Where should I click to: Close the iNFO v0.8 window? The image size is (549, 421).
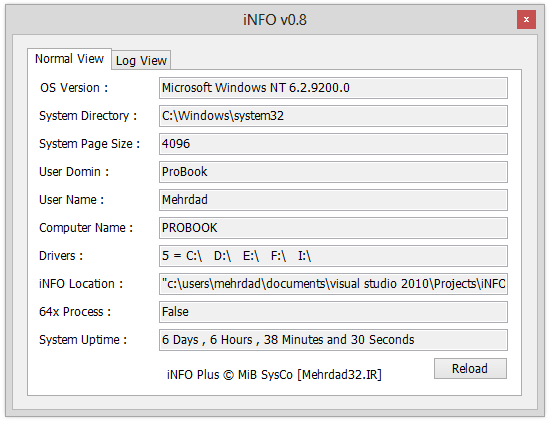526,20
